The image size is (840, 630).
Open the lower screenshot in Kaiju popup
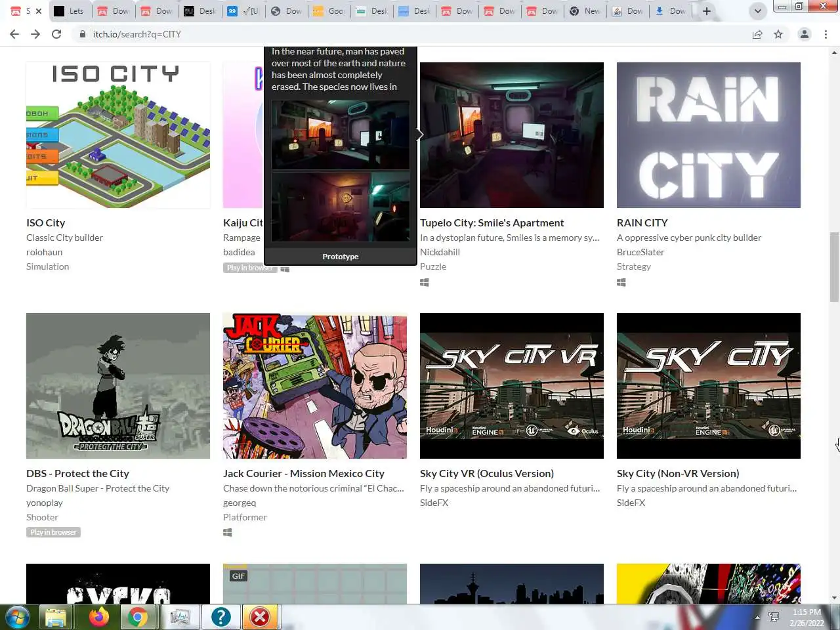341,207
